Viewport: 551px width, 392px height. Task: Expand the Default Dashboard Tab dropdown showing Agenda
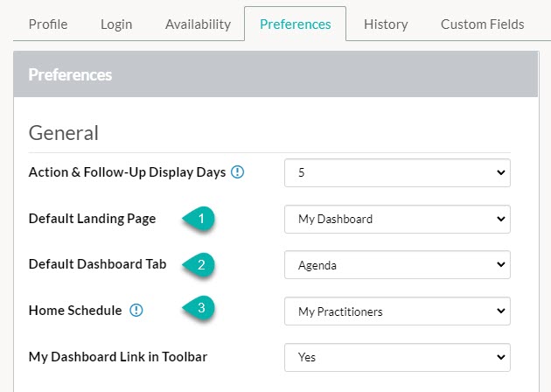397,265
